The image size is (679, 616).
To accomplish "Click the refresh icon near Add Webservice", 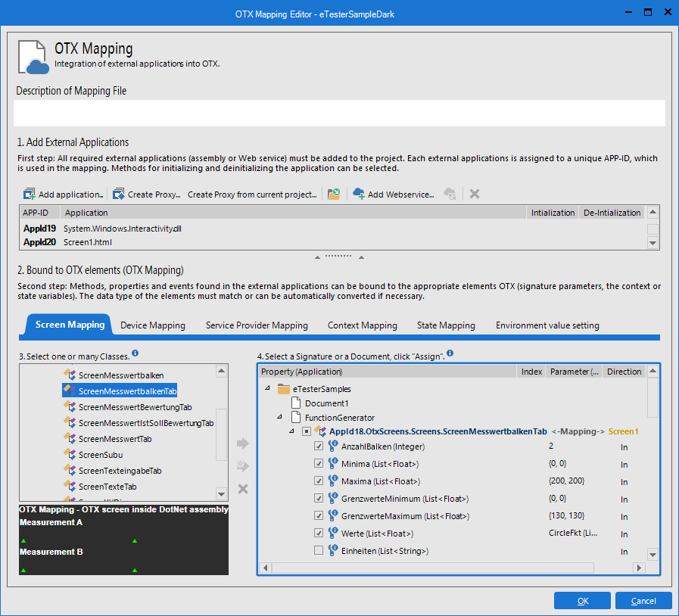I will click(x=450, y=194).
